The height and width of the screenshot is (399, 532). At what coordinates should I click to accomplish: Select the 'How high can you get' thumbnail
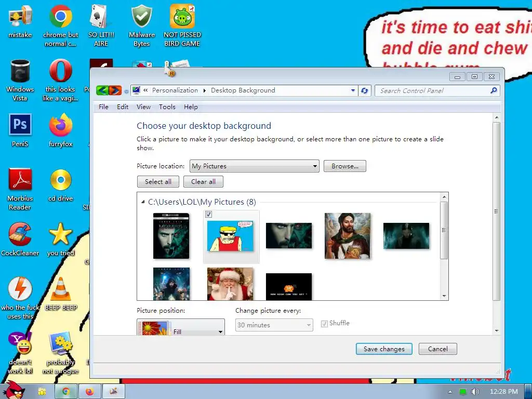click(x=289, y=287)
